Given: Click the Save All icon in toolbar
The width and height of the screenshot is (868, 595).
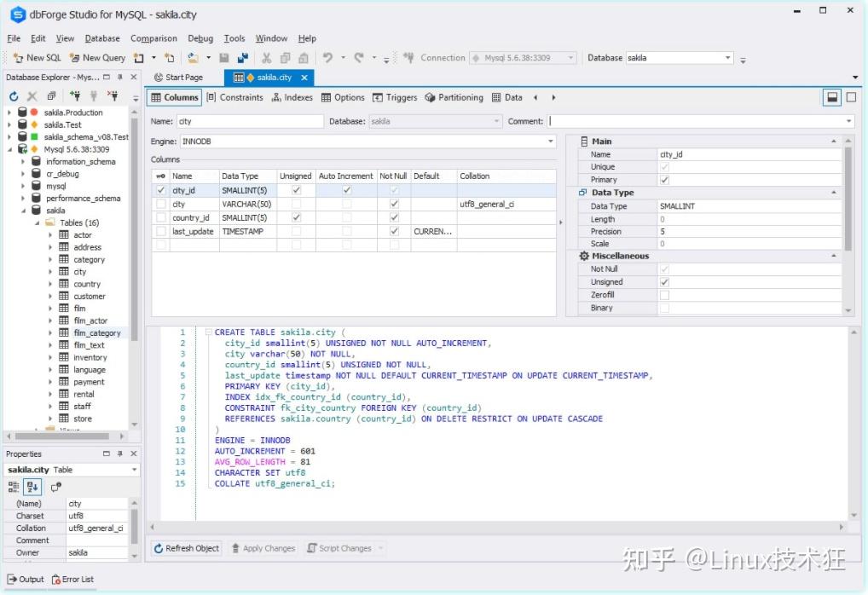Looking at the screenshot, I should click(242, 58).
